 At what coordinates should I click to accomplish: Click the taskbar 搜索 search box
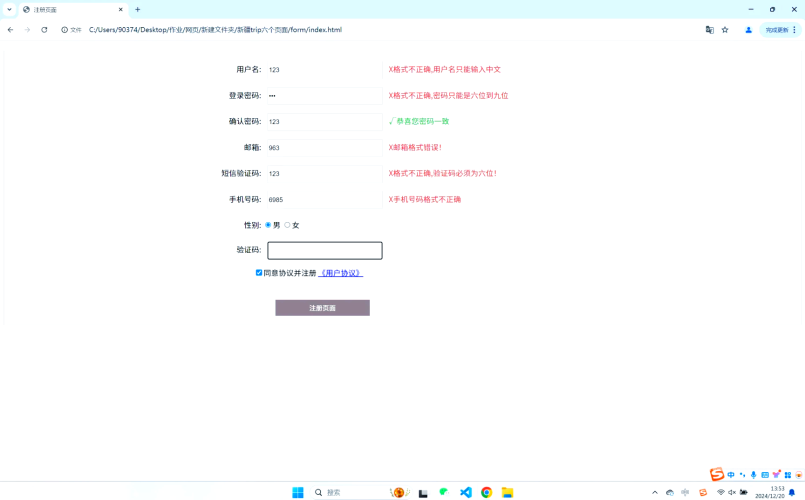tap(359, 492)
